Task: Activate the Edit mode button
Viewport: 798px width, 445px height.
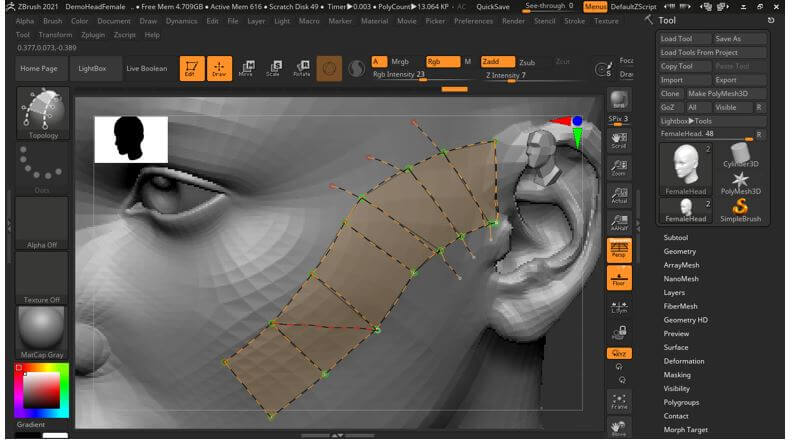Action: [191, 68]
